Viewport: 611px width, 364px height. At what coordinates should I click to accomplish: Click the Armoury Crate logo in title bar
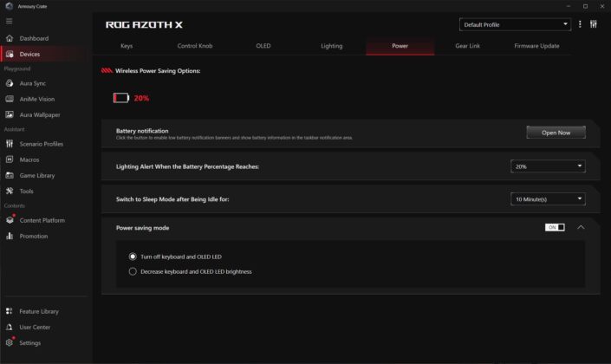tap(10, 6)
